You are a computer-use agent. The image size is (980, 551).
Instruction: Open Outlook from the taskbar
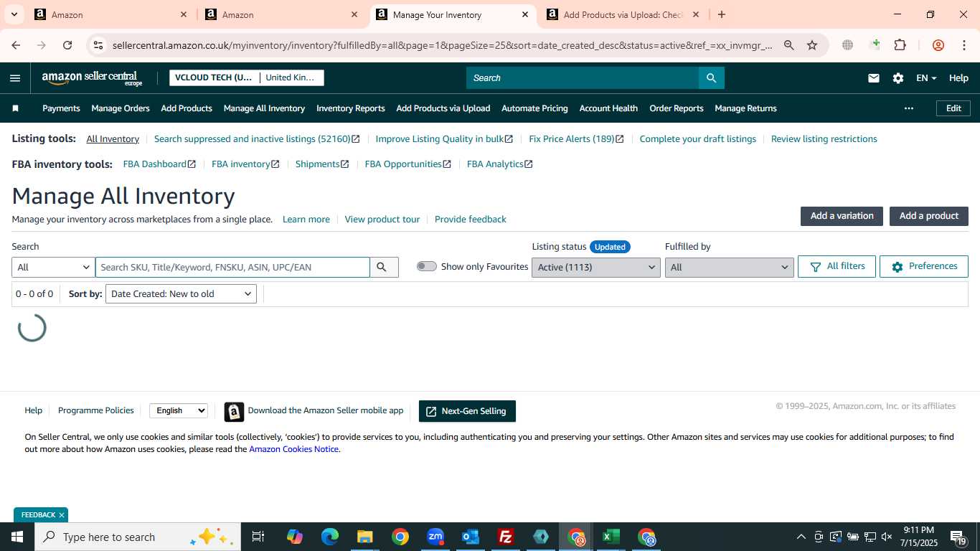[x=471, y=537]
